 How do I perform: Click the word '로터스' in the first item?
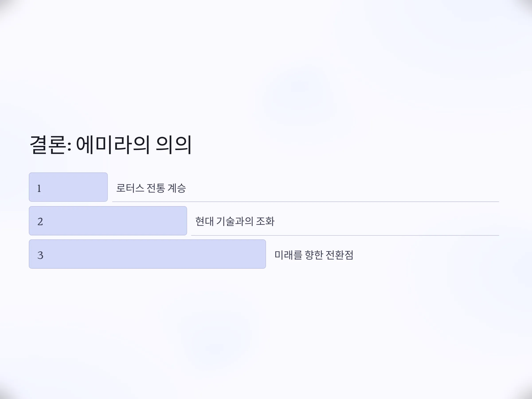(x=130, y=188)
